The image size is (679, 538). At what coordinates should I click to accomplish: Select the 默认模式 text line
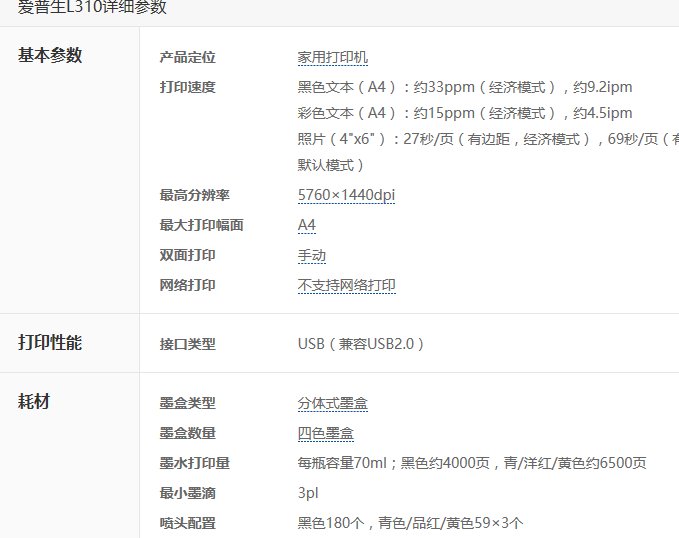click(330, 165)
